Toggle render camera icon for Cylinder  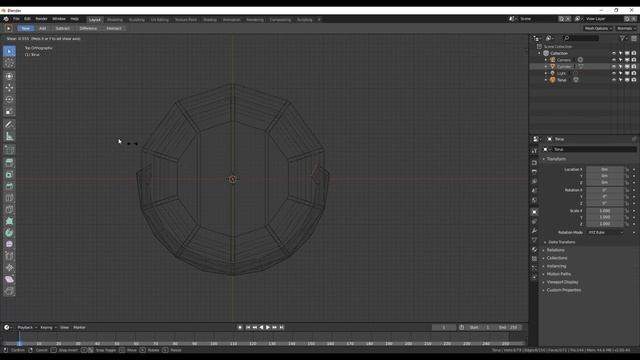634,67
